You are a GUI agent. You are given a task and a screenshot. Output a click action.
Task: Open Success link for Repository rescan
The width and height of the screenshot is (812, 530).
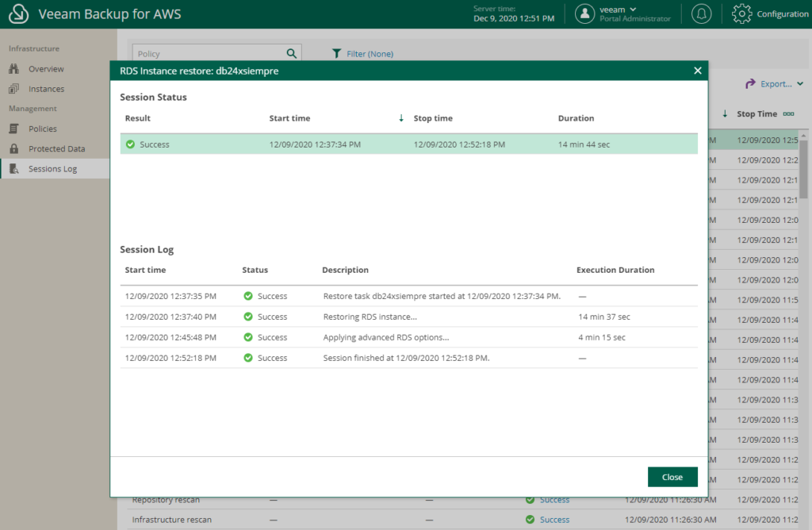(x=554, y=500)
